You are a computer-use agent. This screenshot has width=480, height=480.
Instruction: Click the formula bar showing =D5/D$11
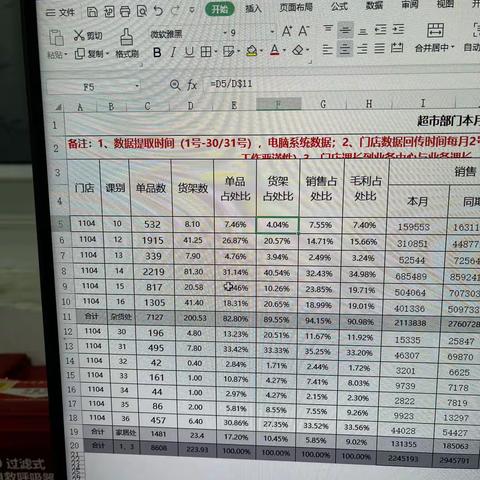[342, 83]
